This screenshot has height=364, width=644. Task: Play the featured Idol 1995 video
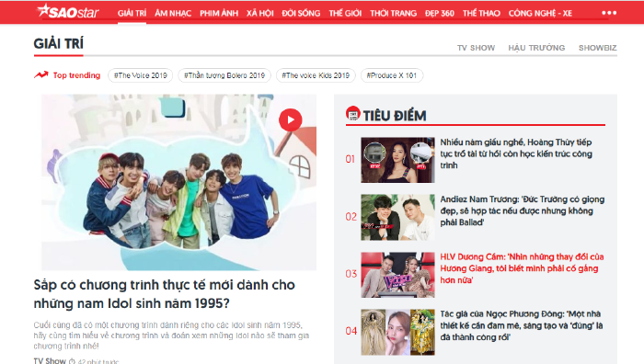click(x=291, y=119)
